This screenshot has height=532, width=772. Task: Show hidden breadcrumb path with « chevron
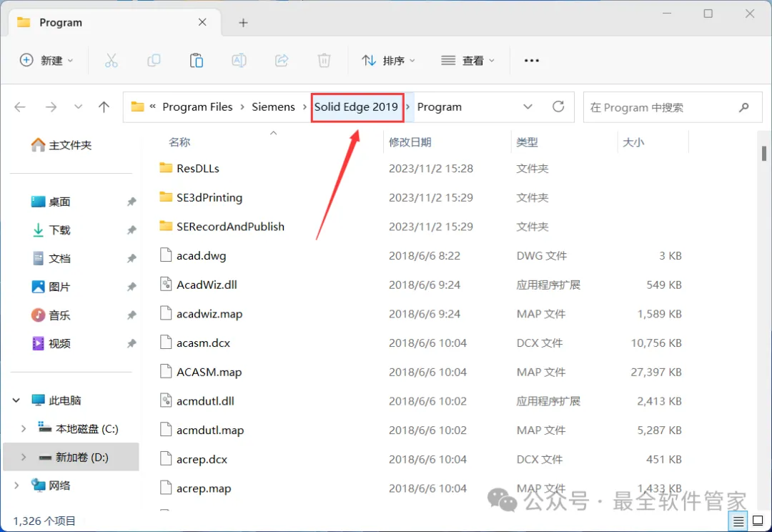[153, 107]
